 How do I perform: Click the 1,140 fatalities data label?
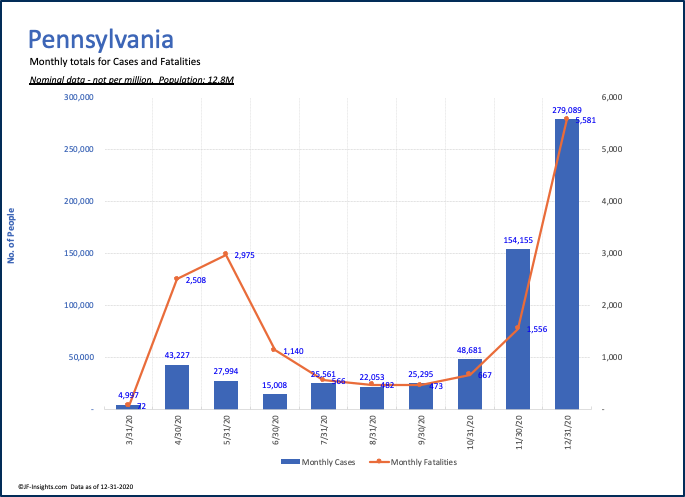coord(293,351)
